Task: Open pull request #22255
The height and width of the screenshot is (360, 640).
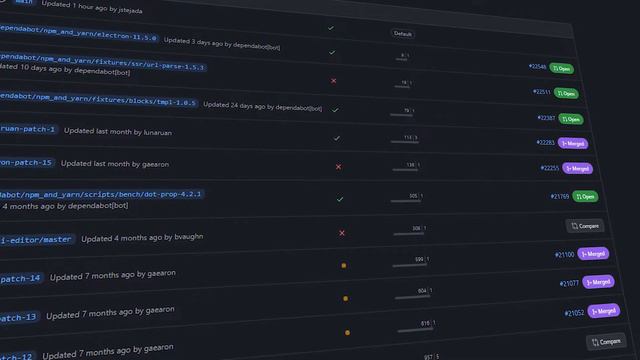Action: (x=550, y=168)
